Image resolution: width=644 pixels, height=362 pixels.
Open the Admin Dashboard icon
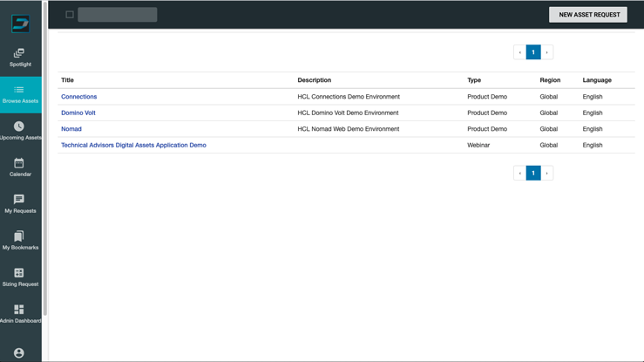[x=19, y=309]
